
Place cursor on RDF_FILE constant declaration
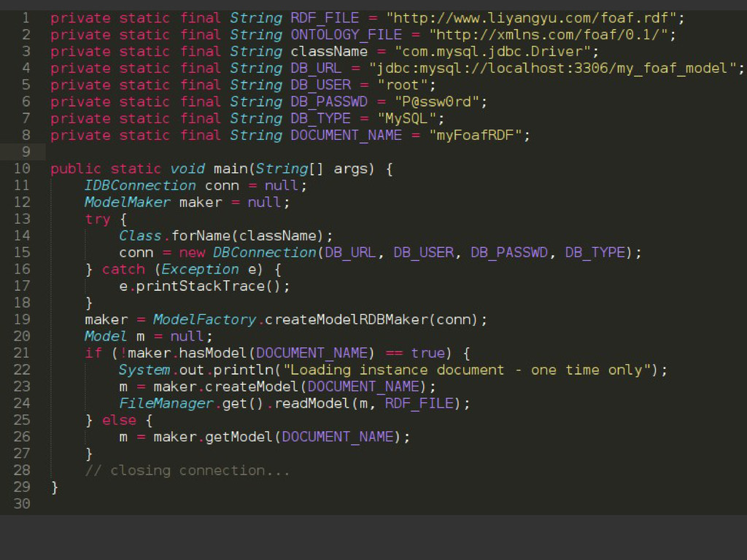click(x=325, y=18)
